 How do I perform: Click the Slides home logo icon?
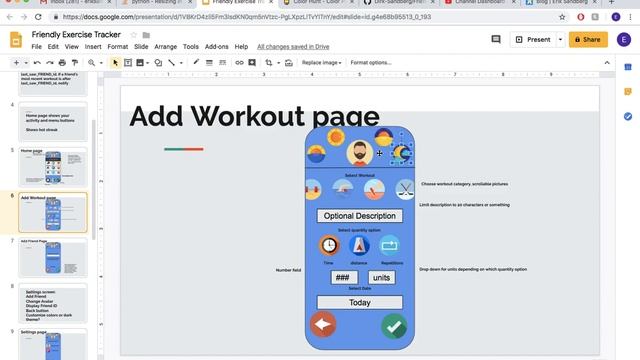click(16, 40)
